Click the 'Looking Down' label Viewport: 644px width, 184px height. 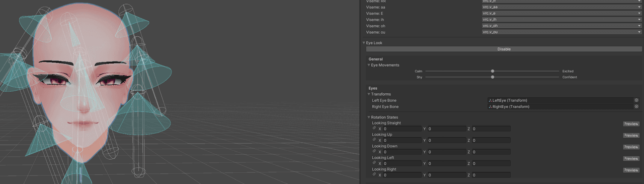(x=384, y=146)
